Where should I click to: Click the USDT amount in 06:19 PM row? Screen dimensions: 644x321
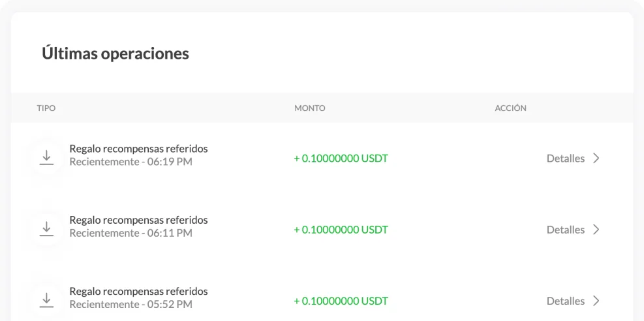(341, 159)
